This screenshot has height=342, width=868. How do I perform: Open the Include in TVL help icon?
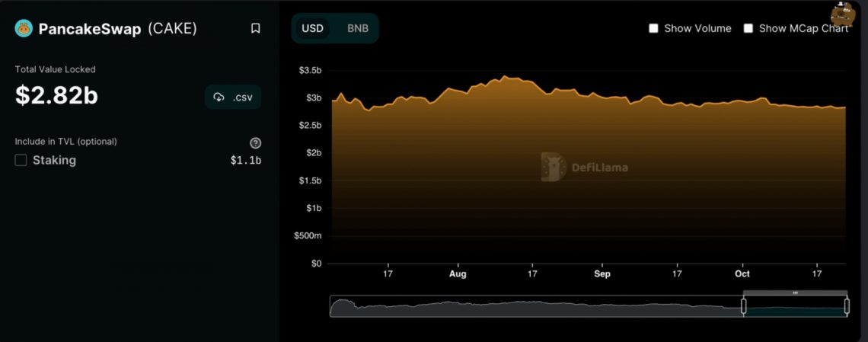255,142
